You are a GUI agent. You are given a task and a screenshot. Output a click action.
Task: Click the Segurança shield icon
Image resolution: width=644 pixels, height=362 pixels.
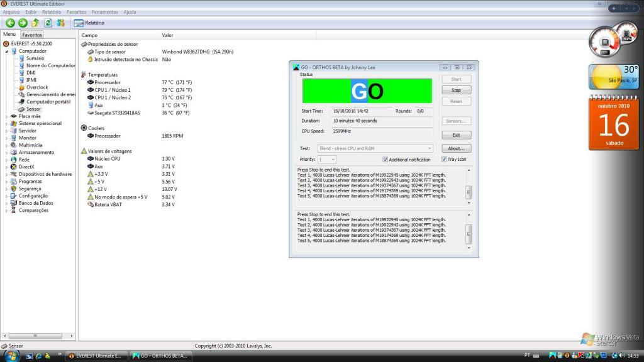[x=14, y=189]
